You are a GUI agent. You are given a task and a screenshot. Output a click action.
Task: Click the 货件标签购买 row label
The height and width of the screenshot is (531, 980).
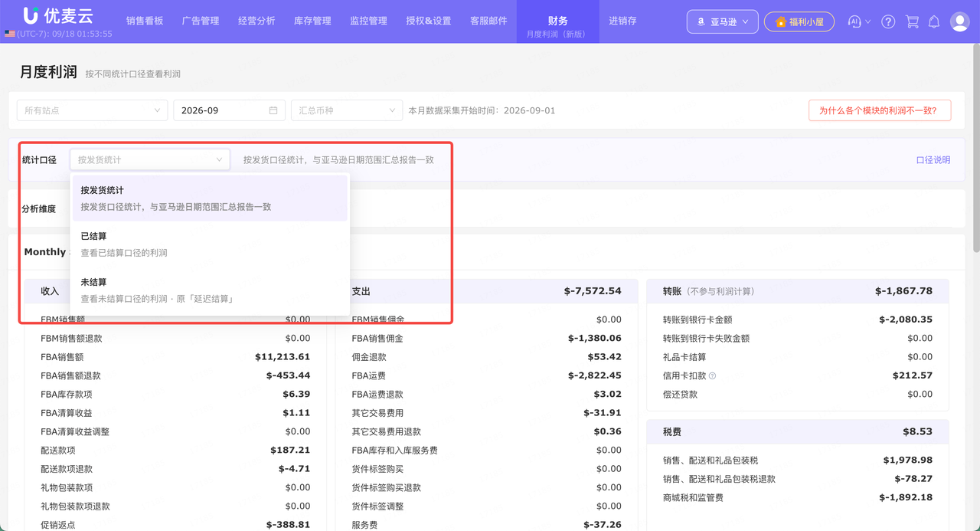click(377, 469)
